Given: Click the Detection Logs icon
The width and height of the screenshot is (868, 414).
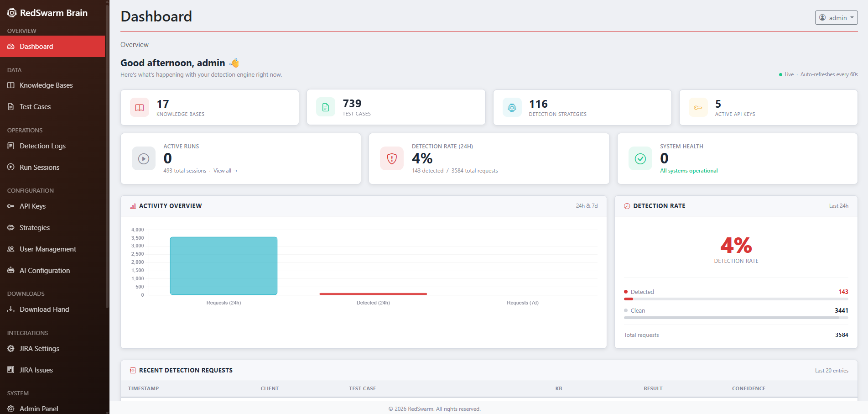Looking at the screenshot, I should point(10,146).
